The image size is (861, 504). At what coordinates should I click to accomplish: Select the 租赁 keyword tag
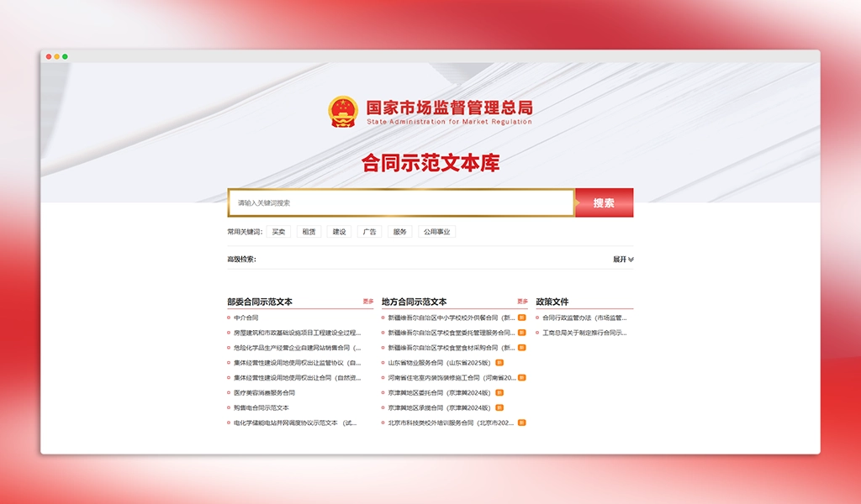[x=309, y=232]
